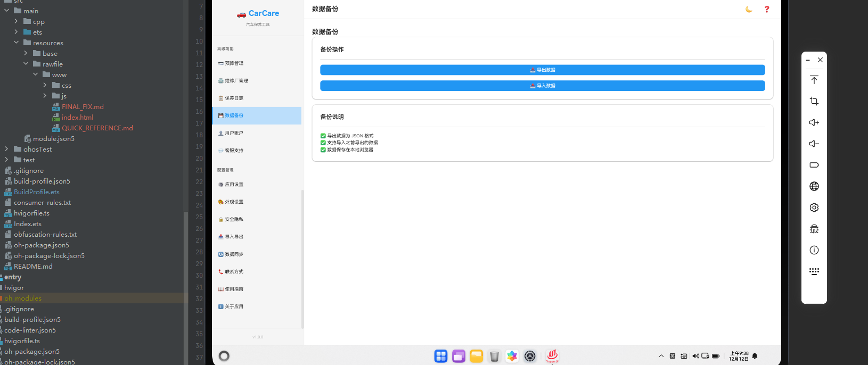Viewport: 868px width, 365px height.
Task: Click the emulator bug debug icon
Action: tap(814, 229)
